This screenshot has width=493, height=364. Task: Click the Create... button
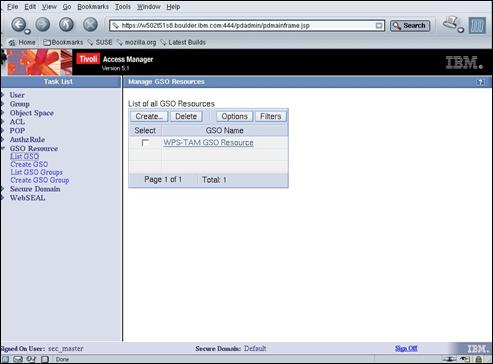coord(149,116)
